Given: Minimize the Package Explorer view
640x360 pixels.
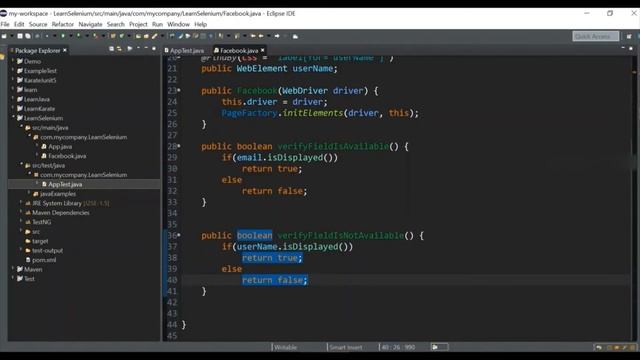Looking at the screenshot, I should (146, 49).
